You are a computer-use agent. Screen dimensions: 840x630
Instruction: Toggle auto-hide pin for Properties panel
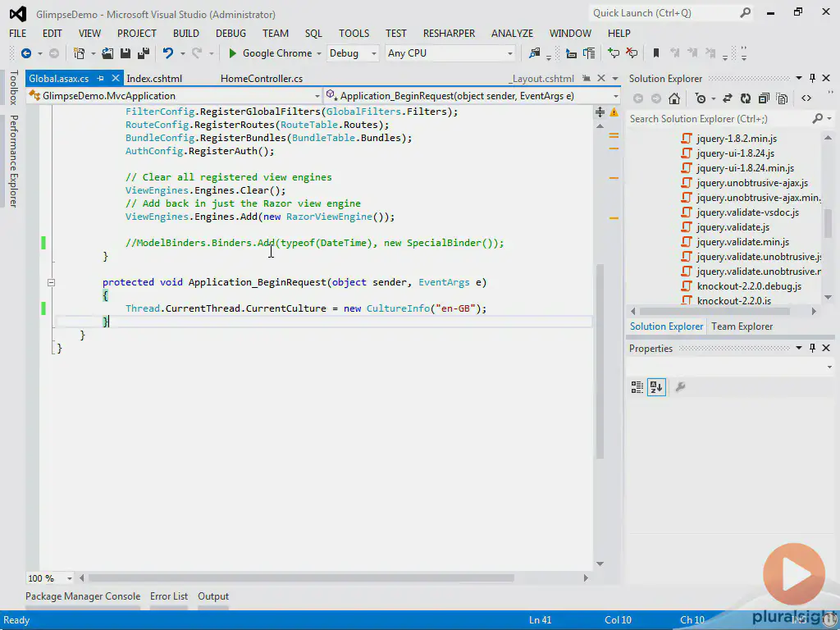click(813, 348)
